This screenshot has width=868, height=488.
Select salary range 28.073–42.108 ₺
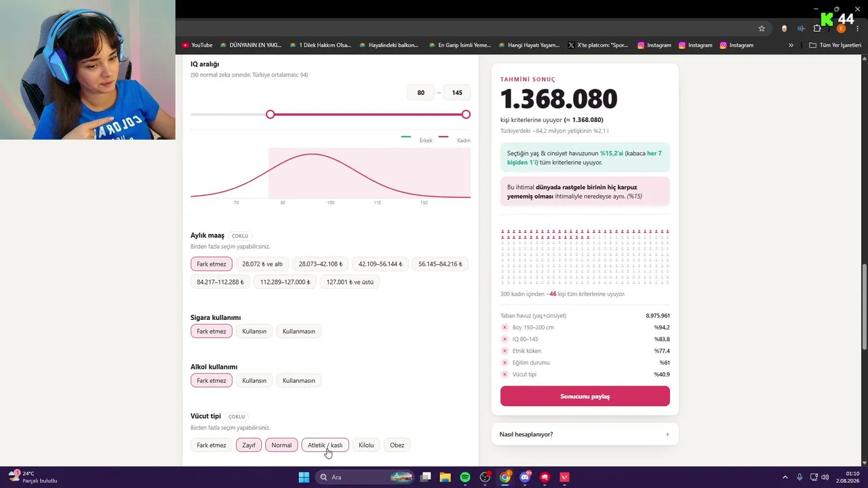coord(321,264)
